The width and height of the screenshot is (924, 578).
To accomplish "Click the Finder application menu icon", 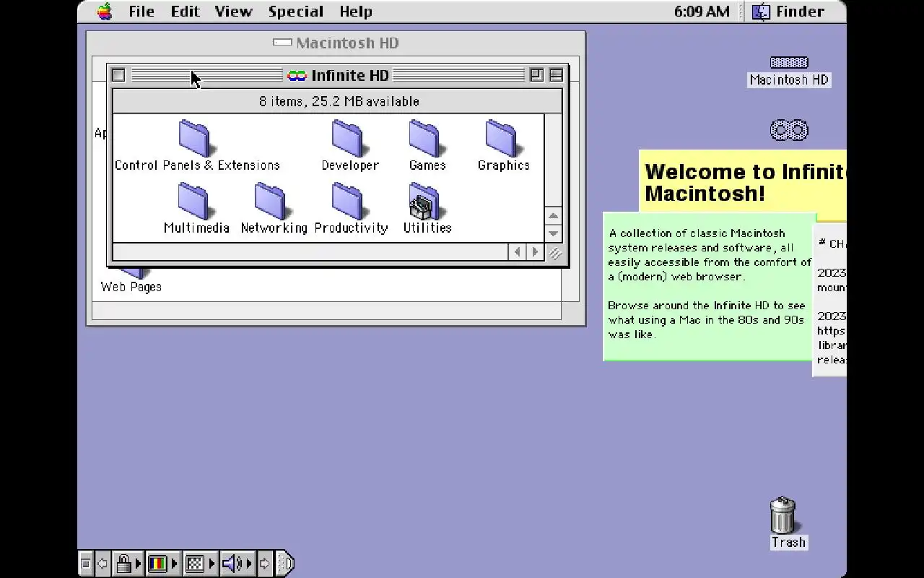I will [x=761, y=12].
